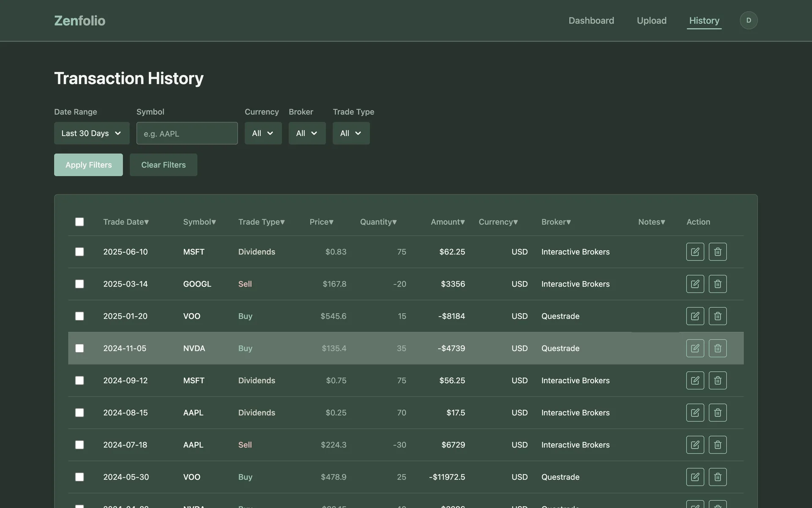Check the AAPL 2024-07-18 row checkbox
This screenshot has width=812, height=508.
[x=80, y=445]
